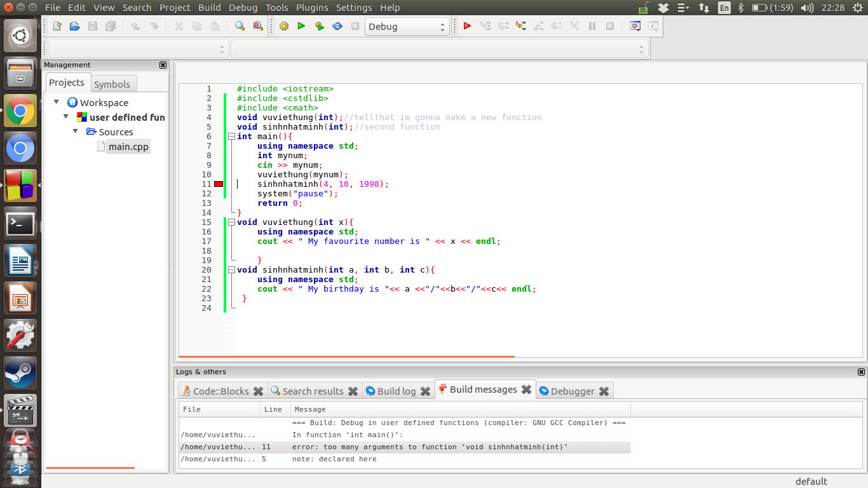Start debugger with the red arrow icon

tap(467, 26)
